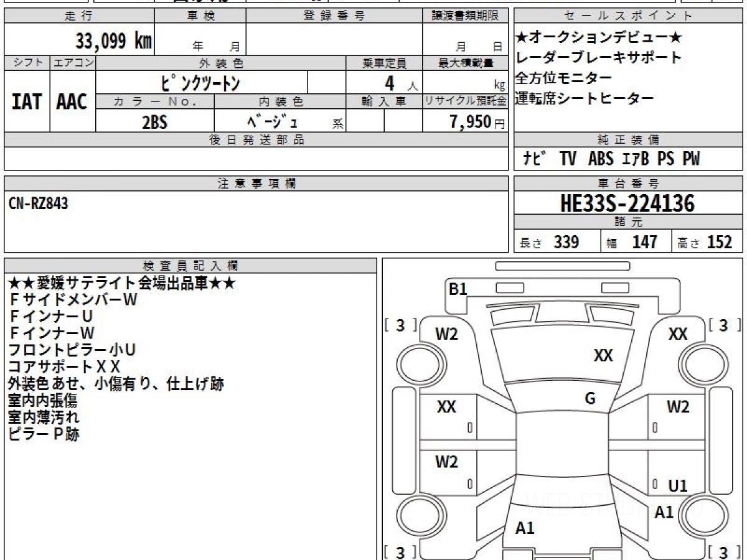Click the 輸入車 label
Viewport: 747px width, 560px height.
(x=384, y=101)
